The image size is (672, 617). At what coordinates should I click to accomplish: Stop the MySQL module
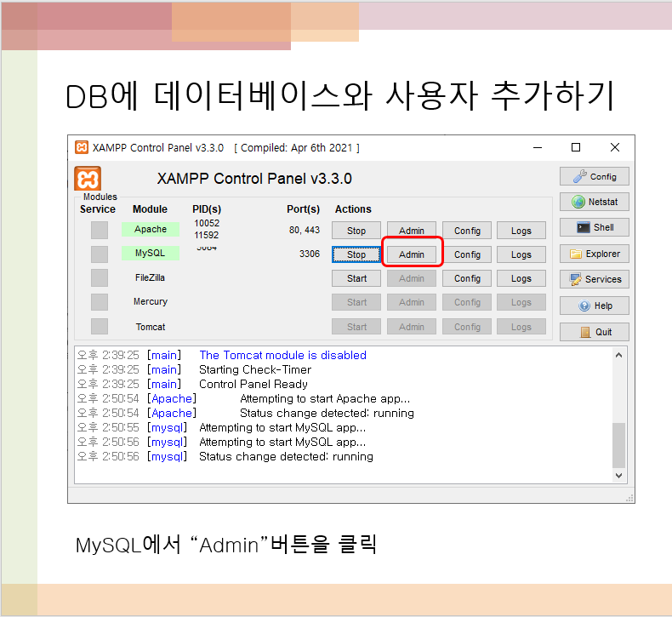(356, 254)
